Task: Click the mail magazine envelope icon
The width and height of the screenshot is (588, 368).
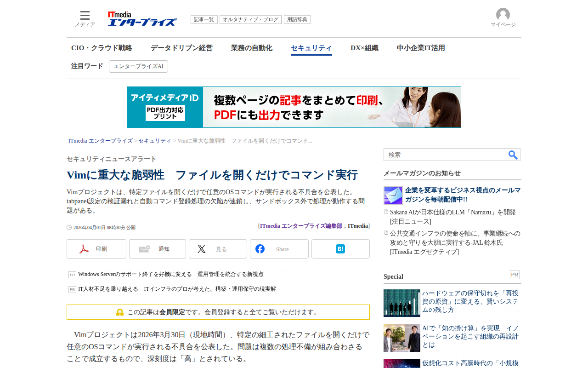Action: point(393,195)
